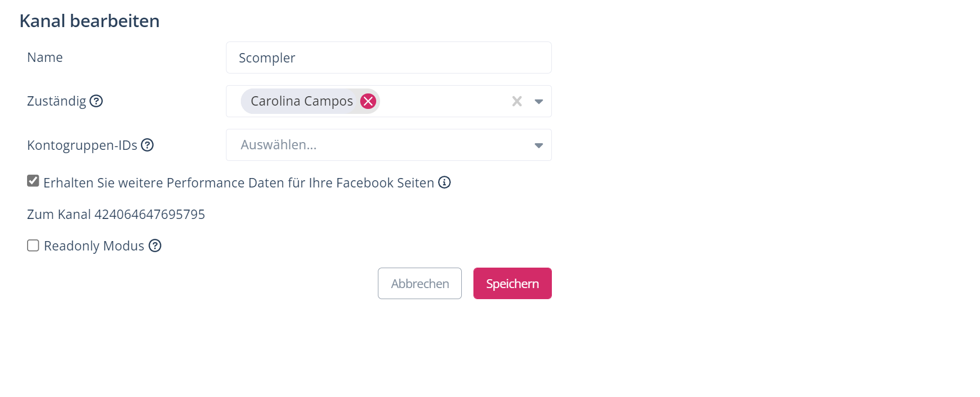Open the help icon beside Zuständig
Viewport: 980px width, 397px height.
tap(96, 101)
